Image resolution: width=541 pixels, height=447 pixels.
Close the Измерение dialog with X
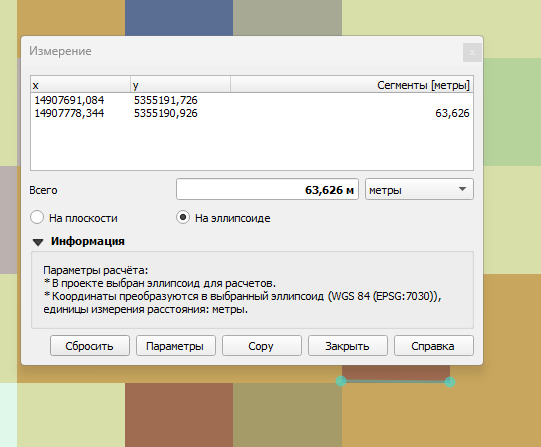click(472, 53)
